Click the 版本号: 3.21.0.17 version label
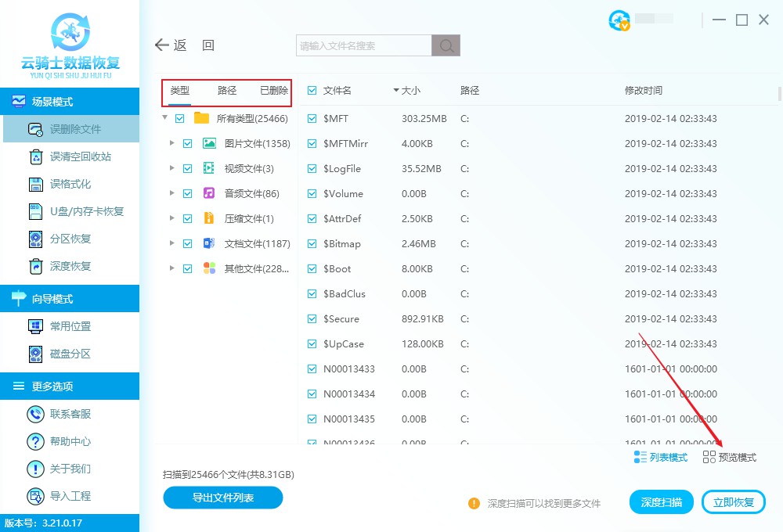The width and height of the screenshot is (783, 532). click(x=43, y=523)
